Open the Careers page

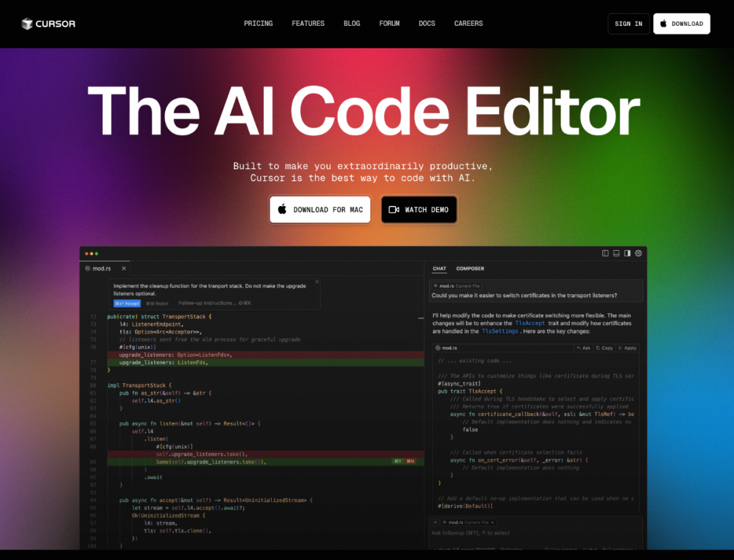click(468, 23)
